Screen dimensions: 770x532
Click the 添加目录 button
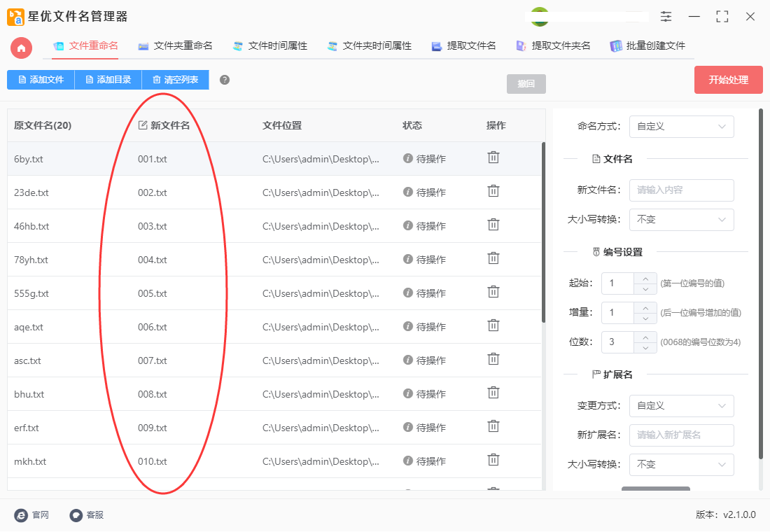(108, 80)
